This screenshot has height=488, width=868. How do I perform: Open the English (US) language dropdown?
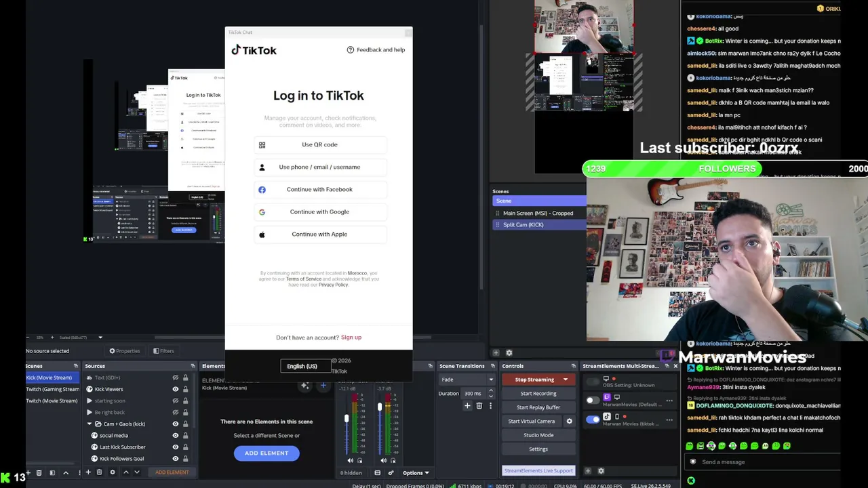click(x=306, y=366)
